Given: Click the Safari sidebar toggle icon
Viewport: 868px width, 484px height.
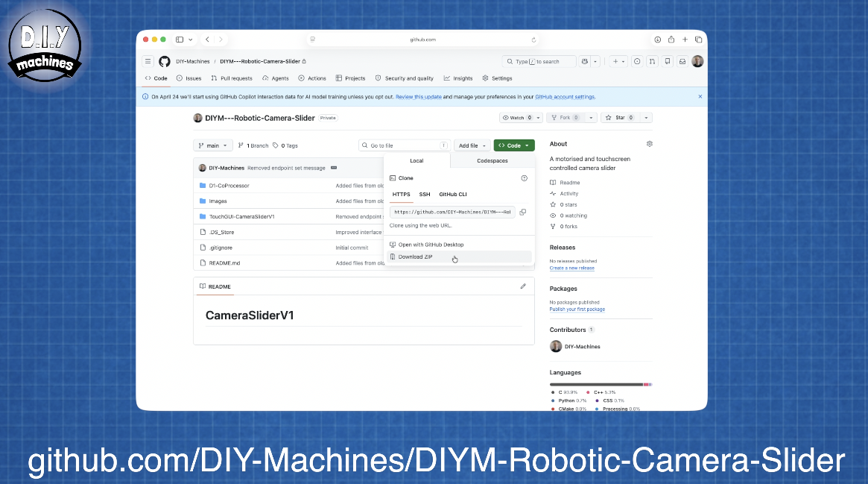Looking at the screenshot, I should point(180,40).
